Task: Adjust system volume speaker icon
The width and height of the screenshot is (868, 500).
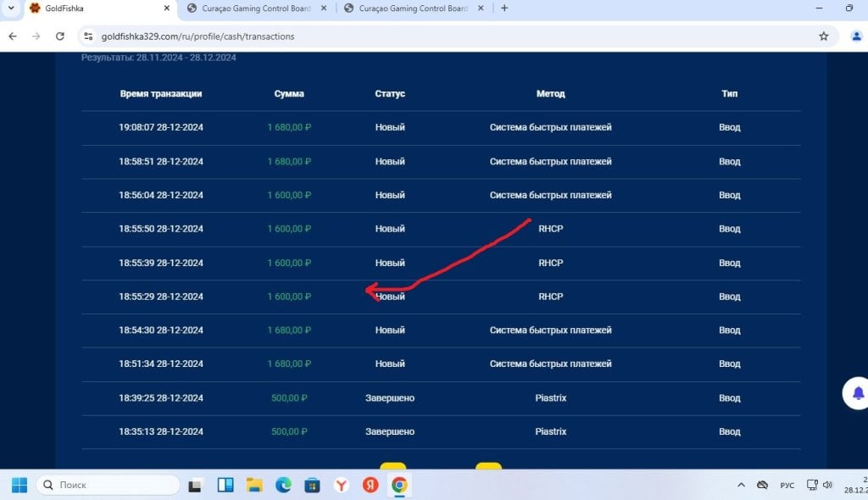Action: 827,485
